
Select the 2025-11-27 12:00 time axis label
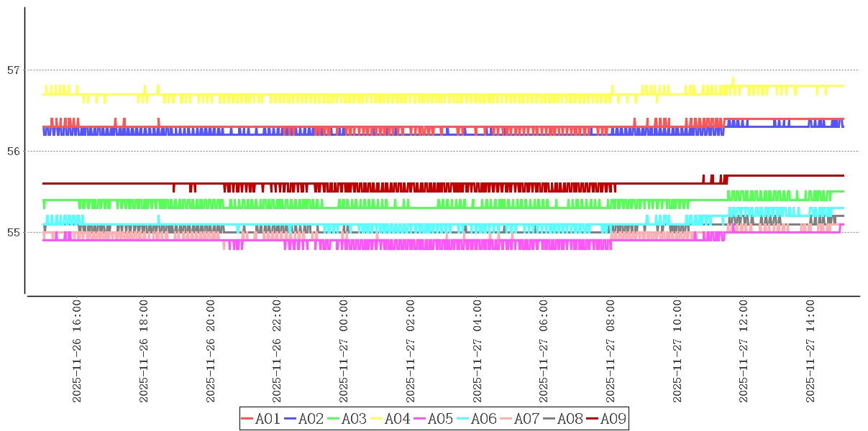[744, 351]
